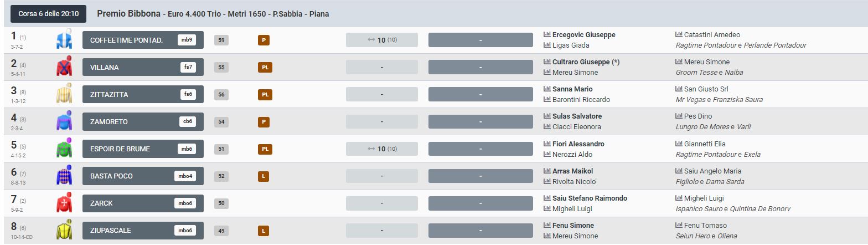Open the ZAMORETO horse button
Viewport: 868px width, 245px height.
coord(143,121)
